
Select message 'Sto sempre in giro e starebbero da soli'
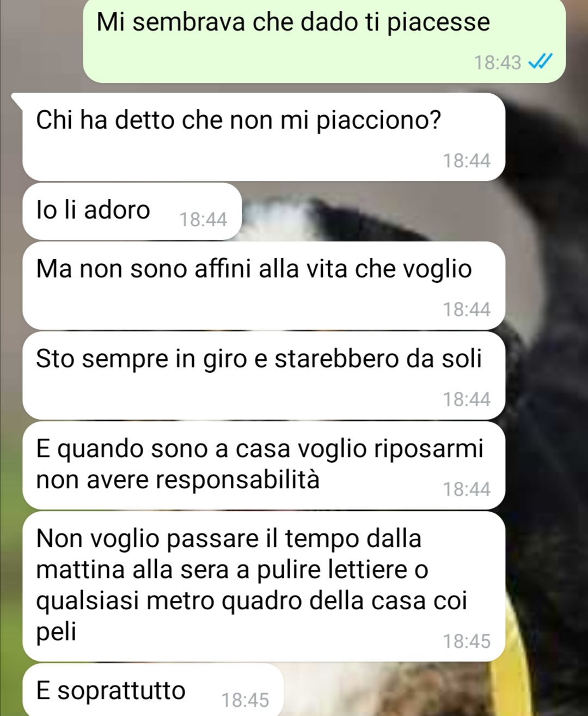click(x=264, y=375)
